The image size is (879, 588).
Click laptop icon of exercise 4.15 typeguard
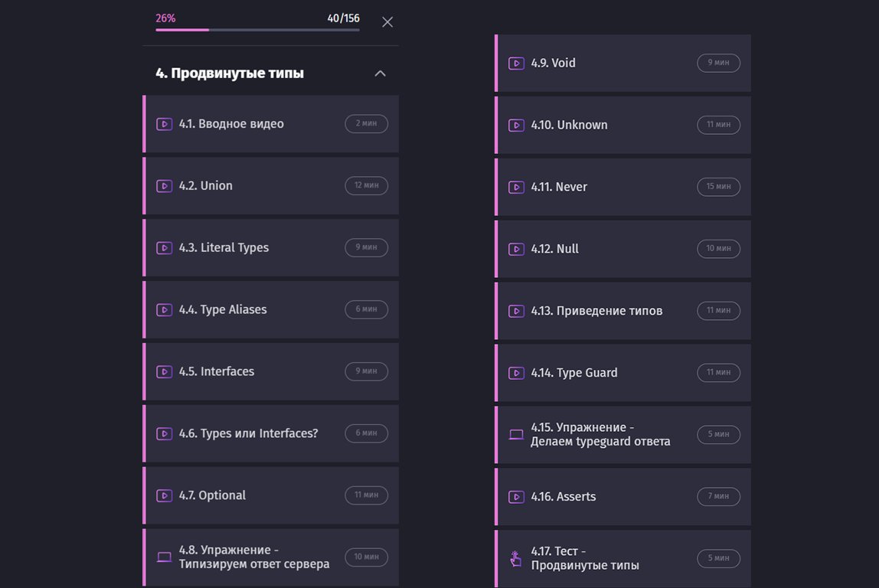point(516,435)
